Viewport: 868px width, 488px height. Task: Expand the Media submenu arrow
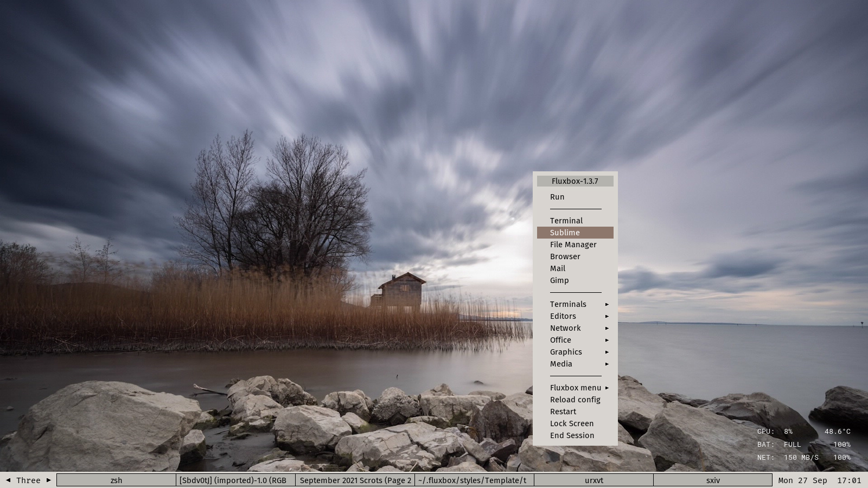[x=607, y=364]
